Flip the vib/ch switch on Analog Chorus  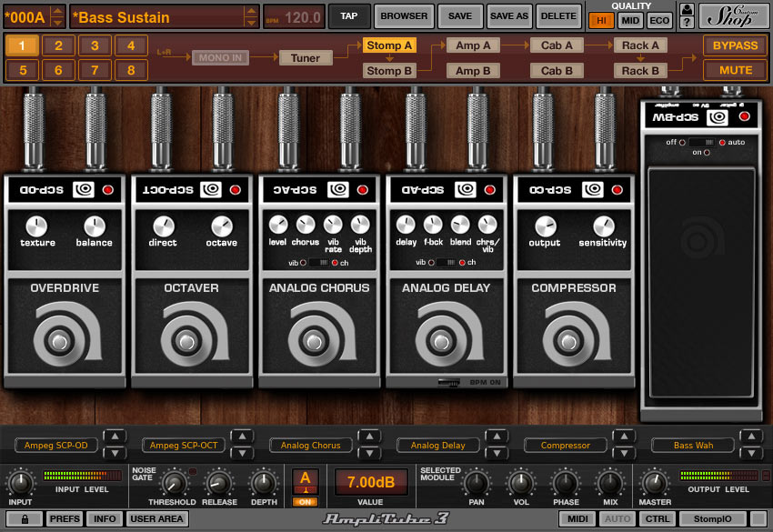318,263
